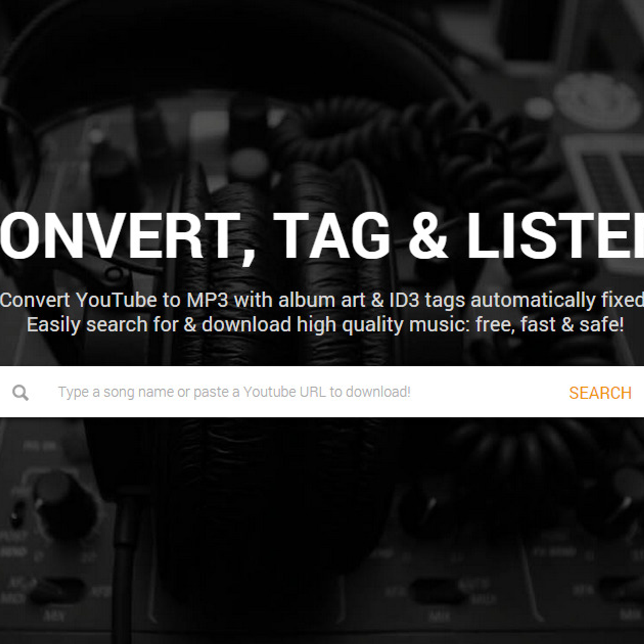Click the 'CONVERT' word in the headline
Screen dimensions: 644x644
[120, 236]
